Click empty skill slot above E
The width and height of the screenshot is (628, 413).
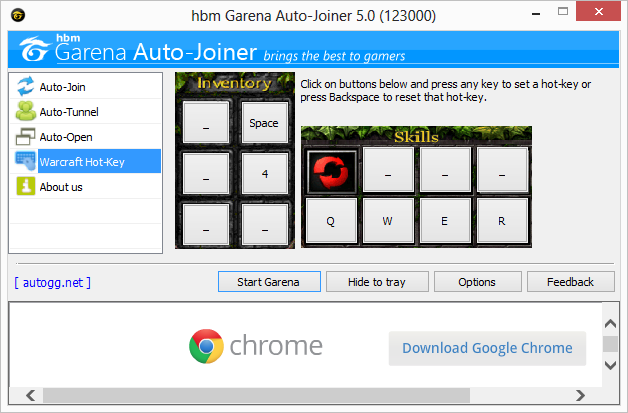(x=445, y=170)
